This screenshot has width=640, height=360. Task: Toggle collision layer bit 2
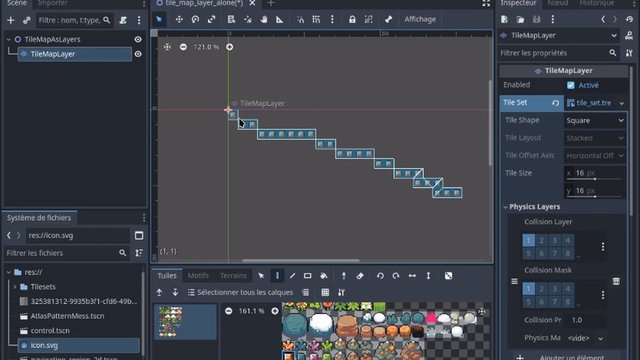[x=542, y=240]
